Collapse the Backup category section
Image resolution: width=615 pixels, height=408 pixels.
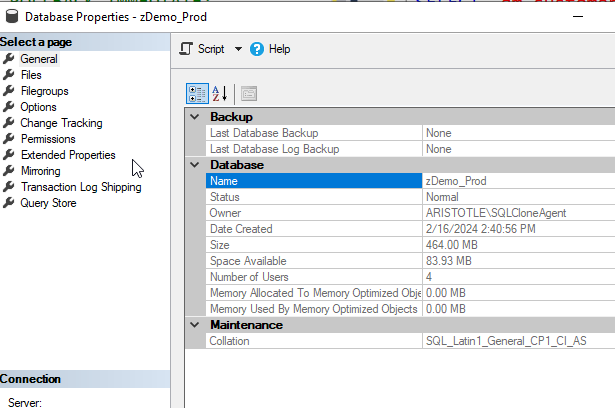194,117
